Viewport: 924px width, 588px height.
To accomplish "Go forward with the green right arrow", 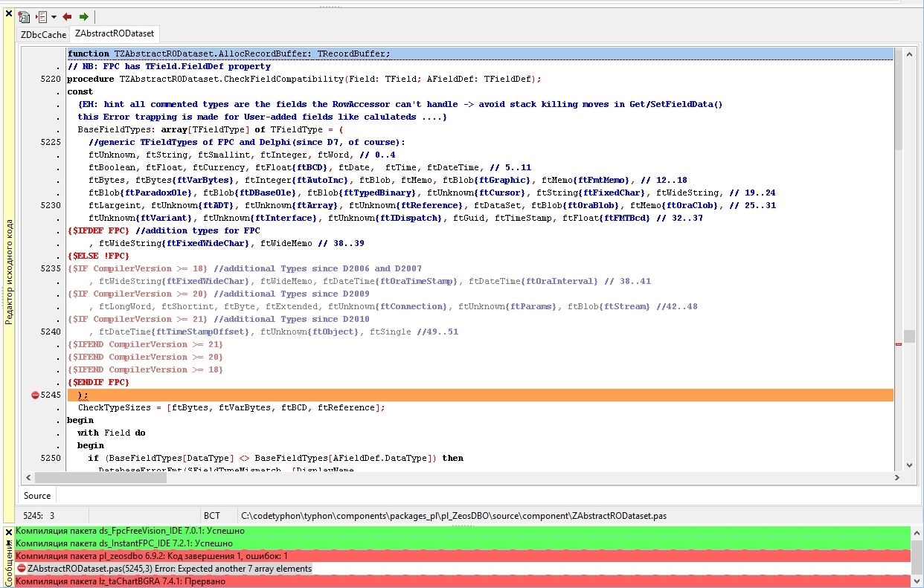I will [x=83, y=16].
